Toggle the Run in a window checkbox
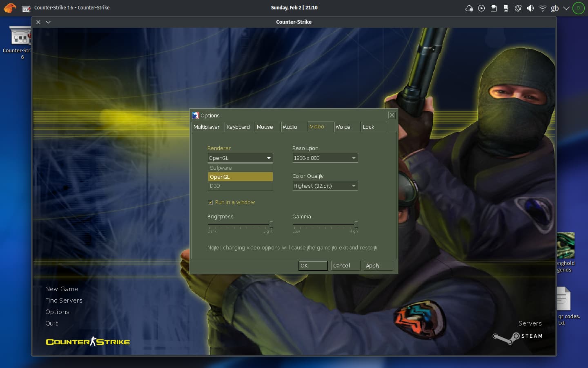This screenshot has height=368, width=588. [x=210, y=202]
